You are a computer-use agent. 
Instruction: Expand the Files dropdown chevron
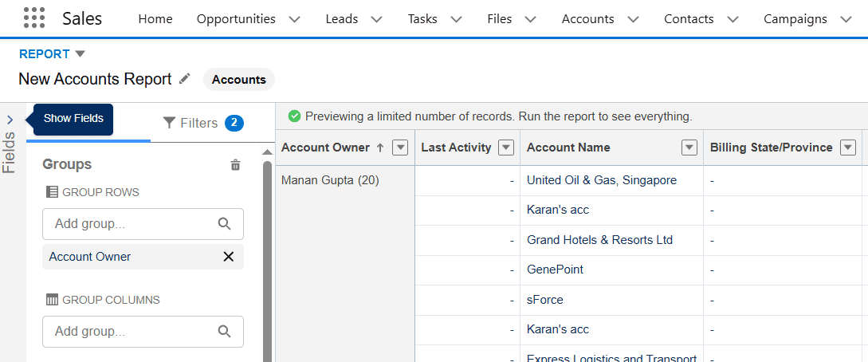pyautogui.click(x=530, y=19)
